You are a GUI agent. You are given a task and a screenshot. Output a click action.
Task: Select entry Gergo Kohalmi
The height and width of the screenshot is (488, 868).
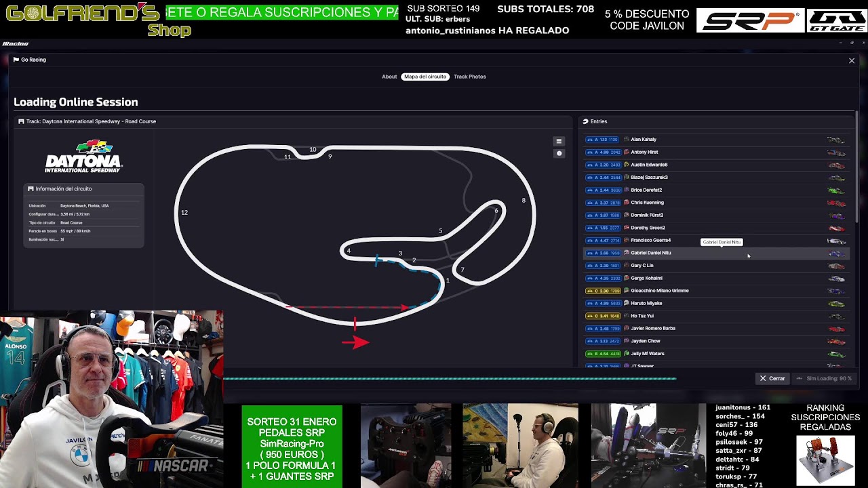click(x=716, y=278)
